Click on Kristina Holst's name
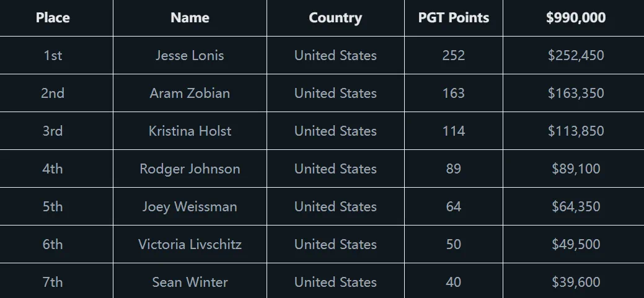The image size is (644, 298). [x=190, y=131]
